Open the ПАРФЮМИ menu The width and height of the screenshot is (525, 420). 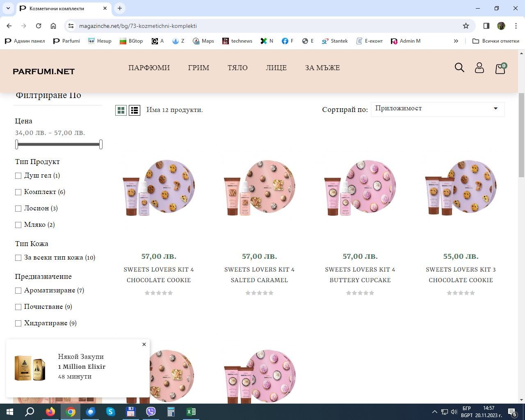click(x=149, y=68)
